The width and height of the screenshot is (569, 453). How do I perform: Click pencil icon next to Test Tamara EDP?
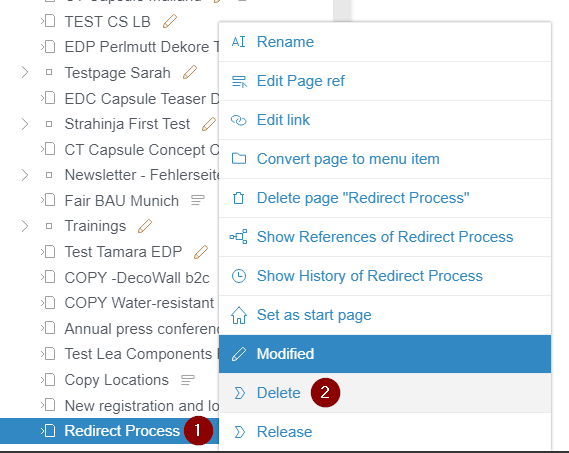point(201,252)
